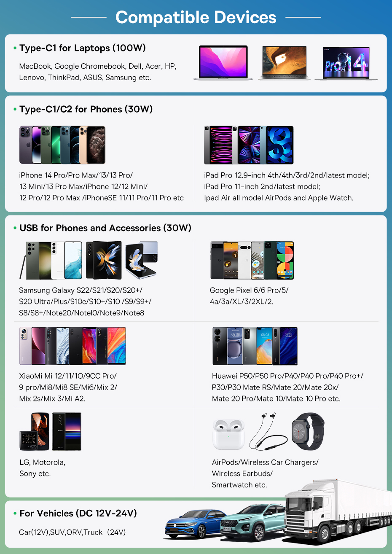Select the Motorola flip phone image
392x554 pixels.
pos(35,431)
